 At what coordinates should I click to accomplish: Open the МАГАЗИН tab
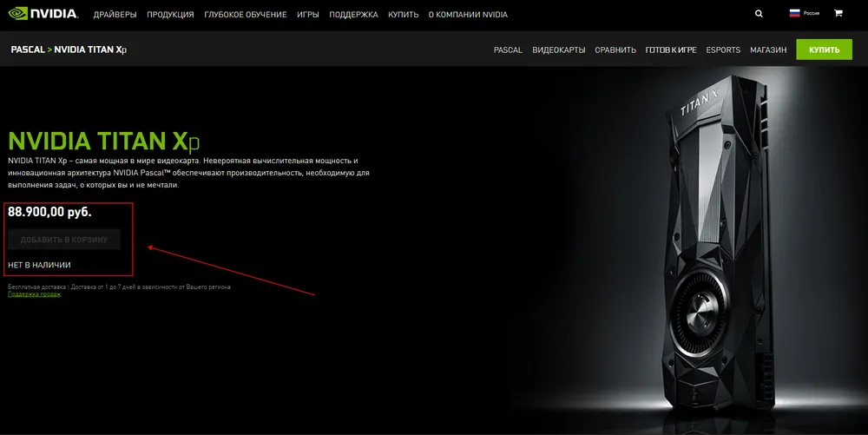click(x=768, y=49)
